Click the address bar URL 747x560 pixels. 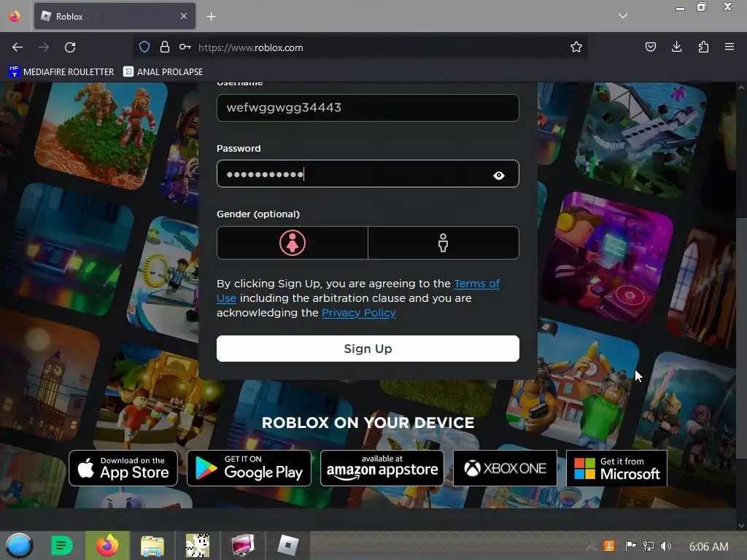click(251, 47)
